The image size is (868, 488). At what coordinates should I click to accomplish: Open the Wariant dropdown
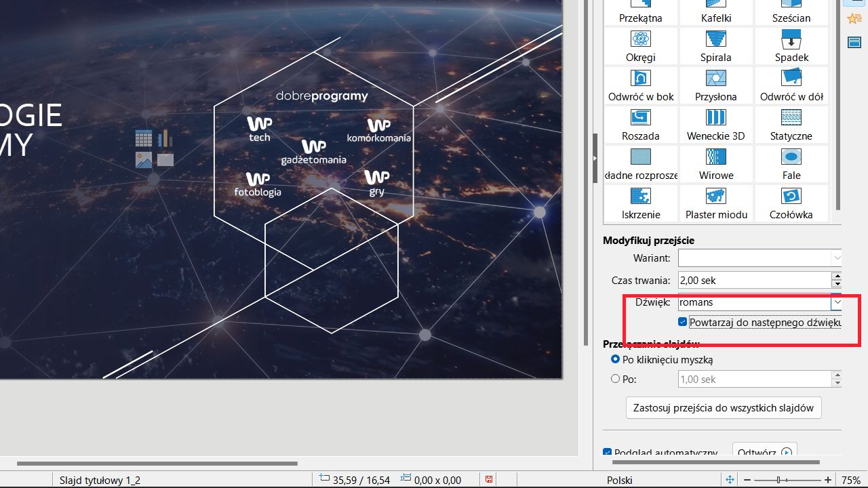pyautogui.click(x=837, y=258)
